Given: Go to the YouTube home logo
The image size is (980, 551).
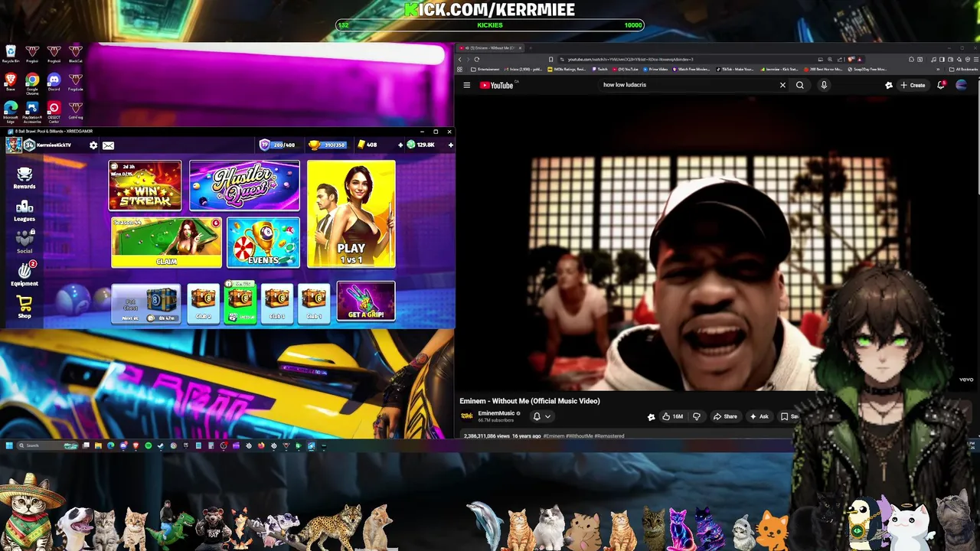Looking at the screenshot, I should [496, 85].
